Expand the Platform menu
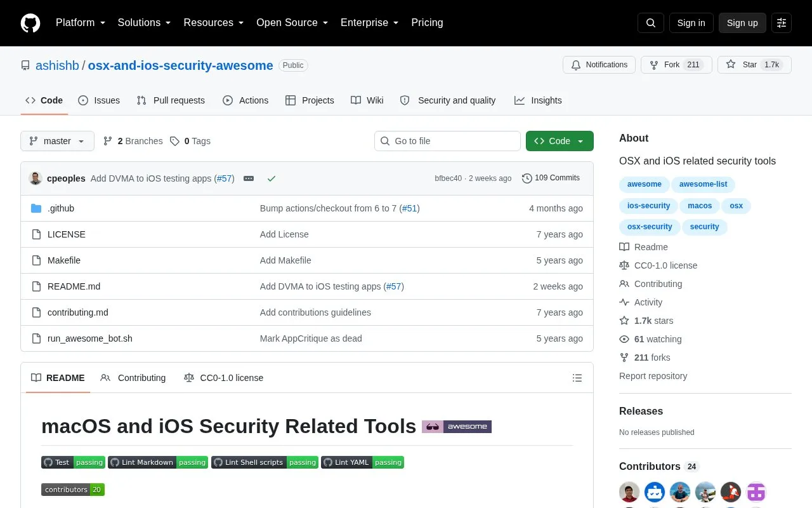This screenshot has width=812, height=508. [81, 23]
